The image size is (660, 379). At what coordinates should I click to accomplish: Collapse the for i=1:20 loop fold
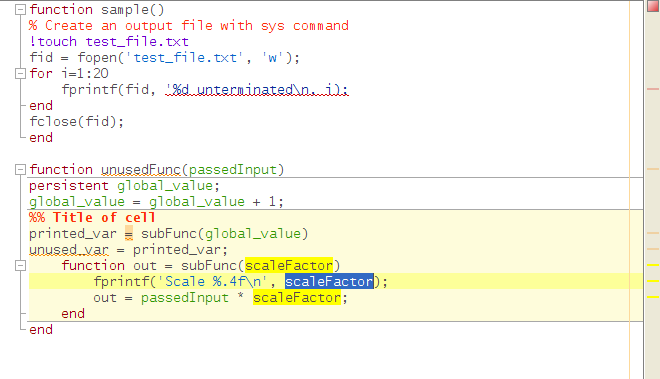pos(20,74)
